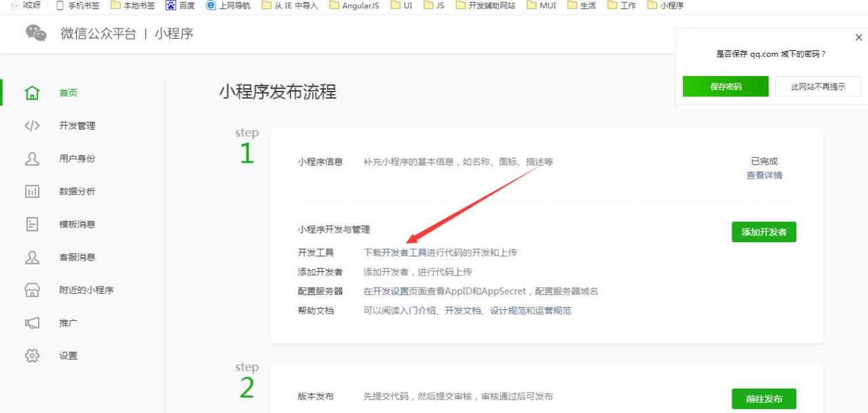Open 客服消息 menu item

pyautogui.click(x=77, y=257)
